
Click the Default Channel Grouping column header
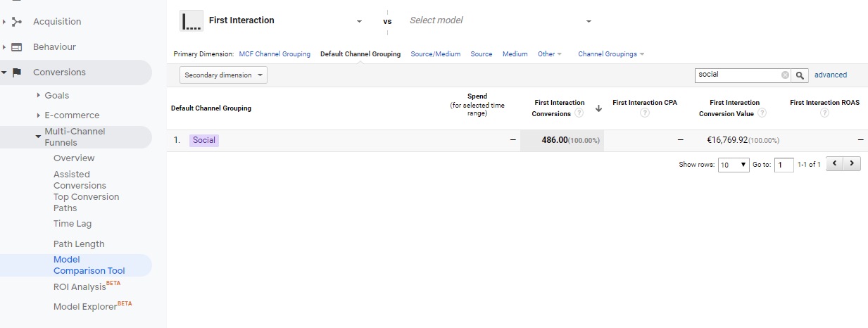pyautogui.click(x=211, y=108)
